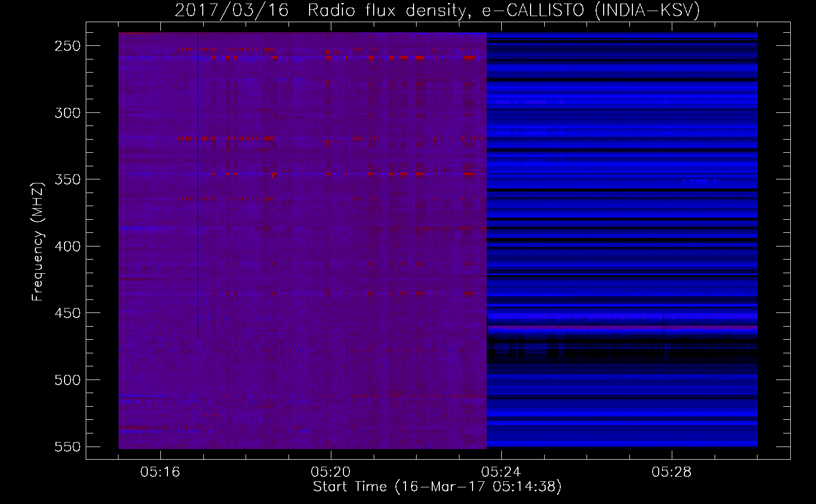Viewport: 816px width, 504px height.
Task: Select the 400 frequency tick label
Action: point(68,246)
